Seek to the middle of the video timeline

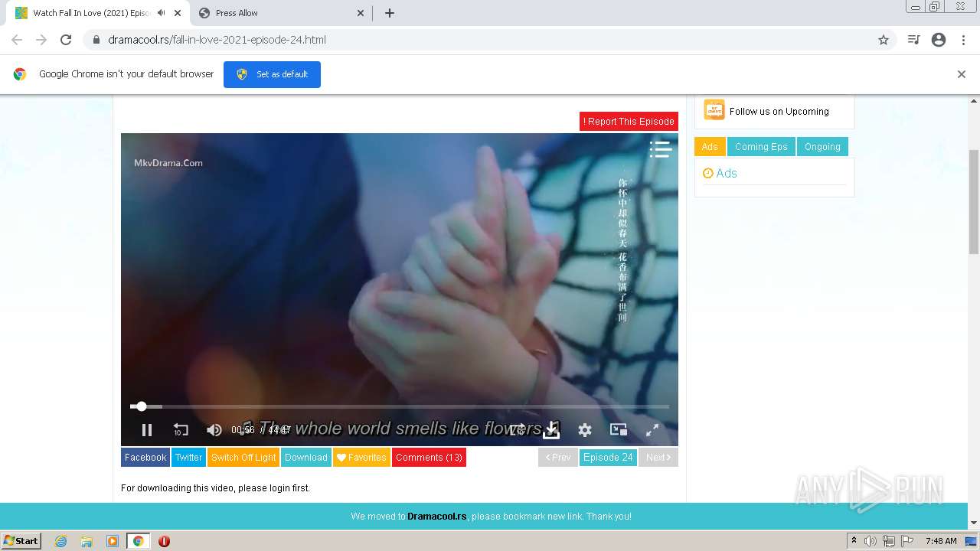coord(400,406)
